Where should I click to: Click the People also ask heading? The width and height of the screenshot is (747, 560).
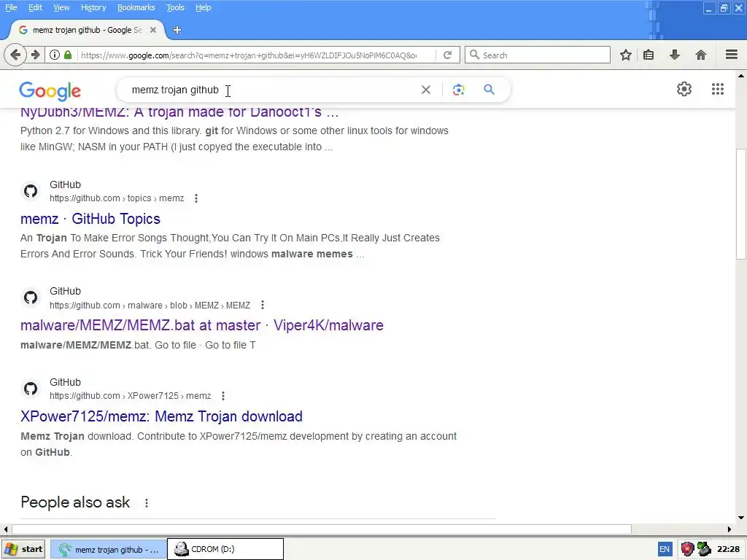pos(75,502)
